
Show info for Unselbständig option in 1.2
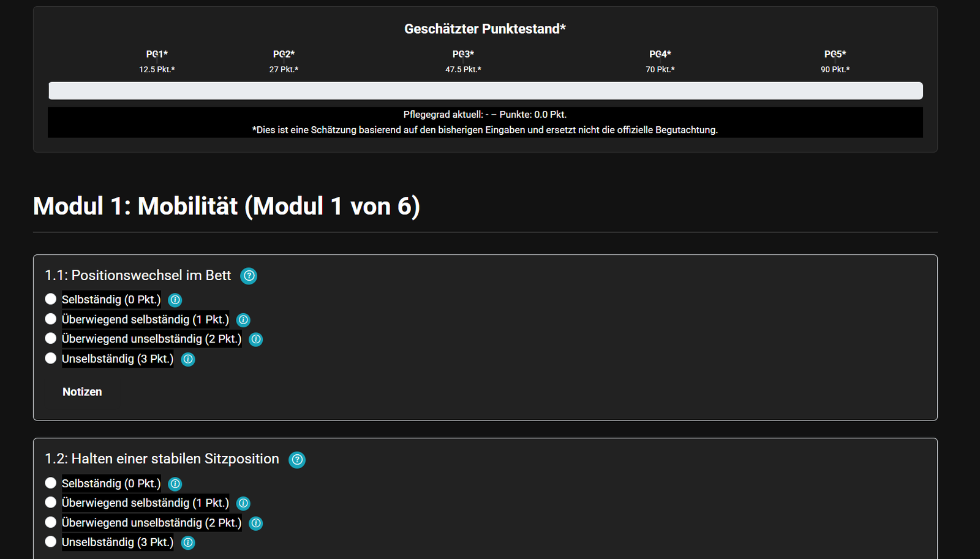coord(188,542)
